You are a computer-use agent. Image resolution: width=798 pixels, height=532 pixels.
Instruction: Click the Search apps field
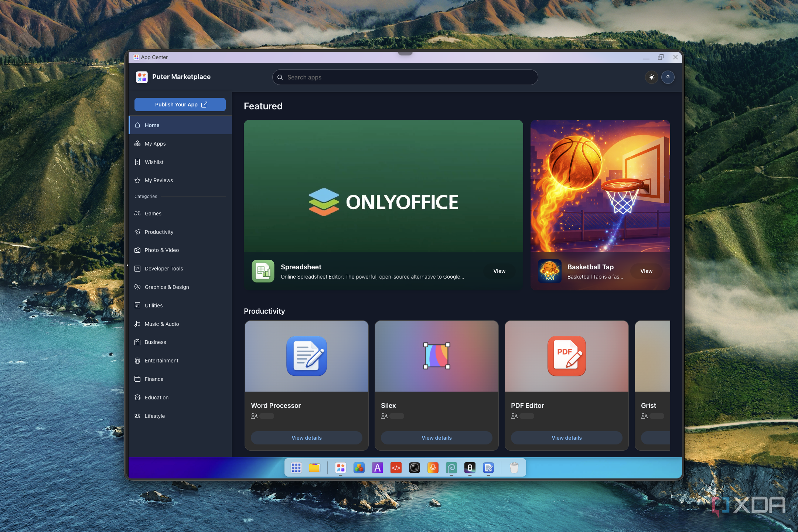[x=405, y=77]
